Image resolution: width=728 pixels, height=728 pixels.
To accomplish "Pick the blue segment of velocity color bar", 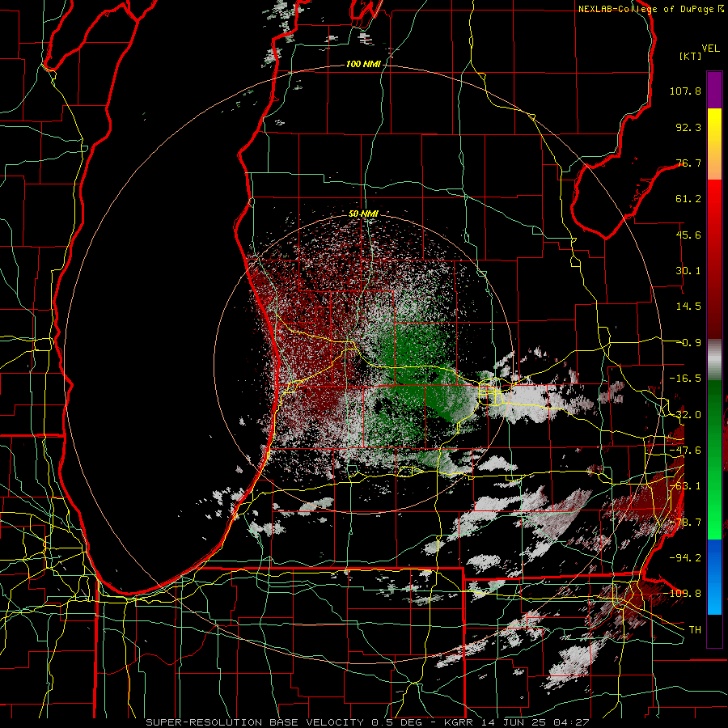I will coord(714,577).
